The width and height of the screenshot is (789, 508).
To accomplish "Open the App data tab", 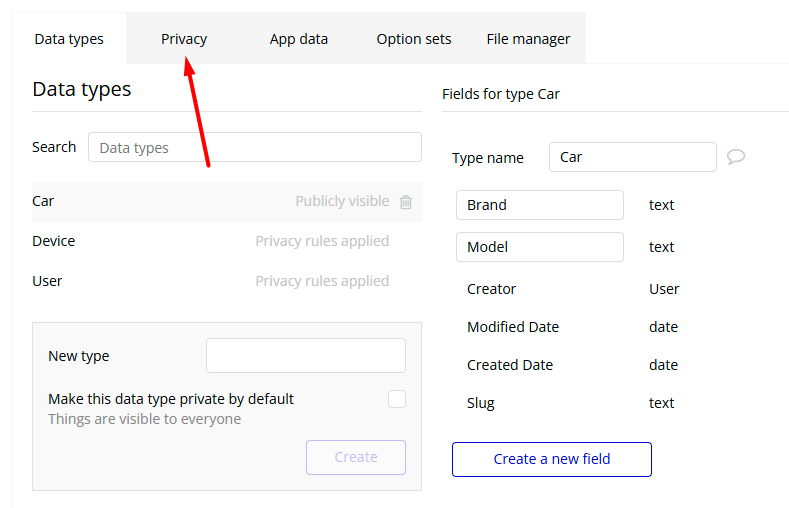I will coord(298,39).
